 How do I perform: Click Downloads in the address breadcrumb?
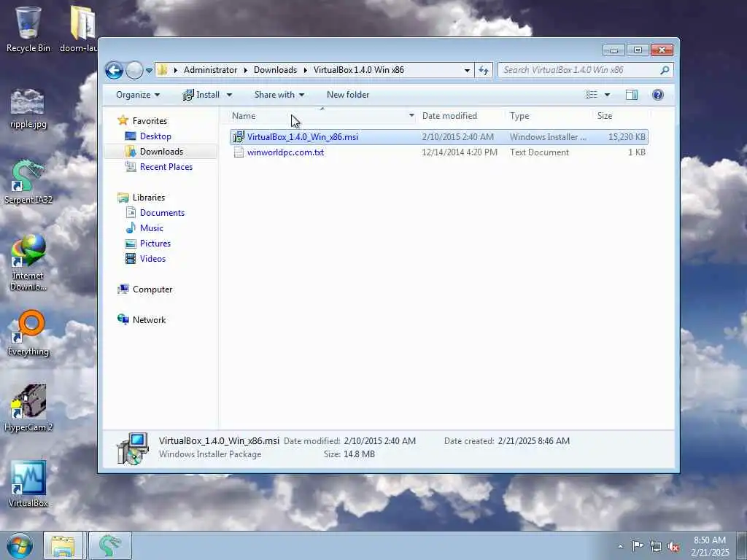point(275,70)
